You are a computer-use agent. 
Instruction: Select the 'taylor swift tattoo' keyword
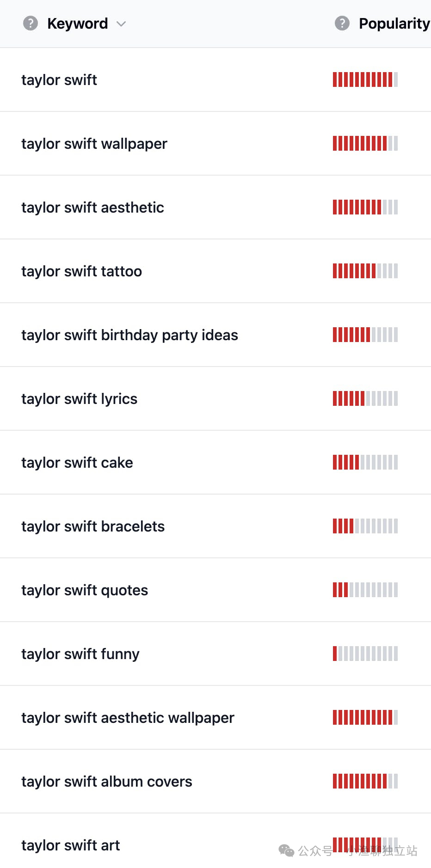[81, 271]
